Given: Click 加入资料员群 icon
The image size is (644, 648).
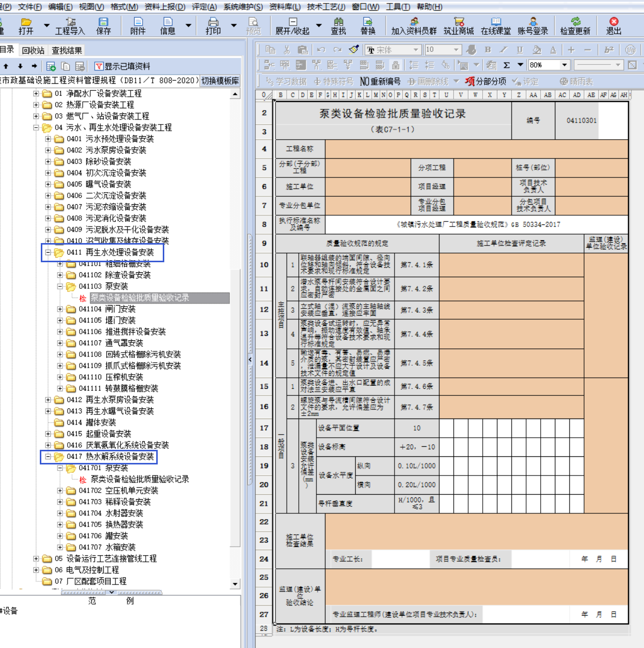Looking at the screenshot, I should (414, 22).
